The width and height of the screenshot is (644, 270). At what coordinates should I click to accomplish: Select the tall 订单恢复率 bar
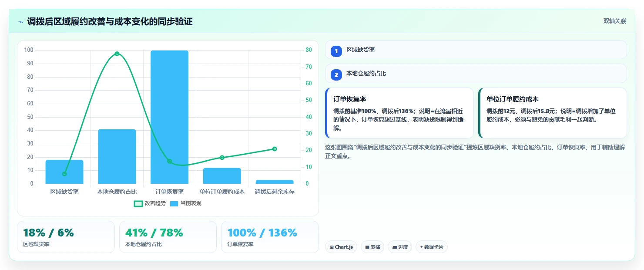(x=169, y=117)
